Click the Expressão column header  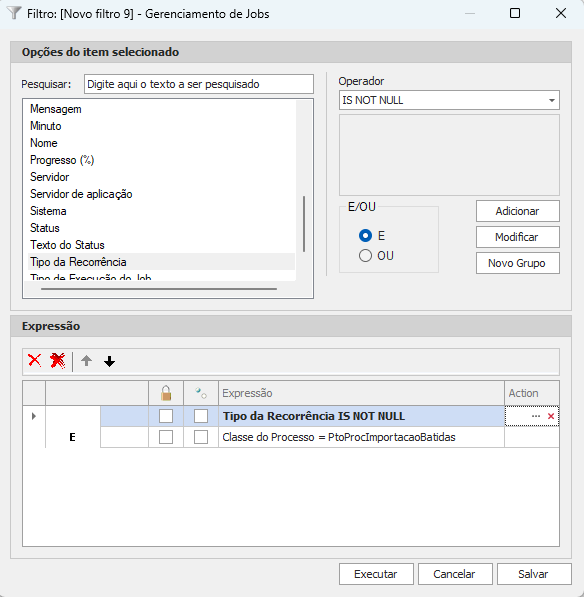click(361, 393)
